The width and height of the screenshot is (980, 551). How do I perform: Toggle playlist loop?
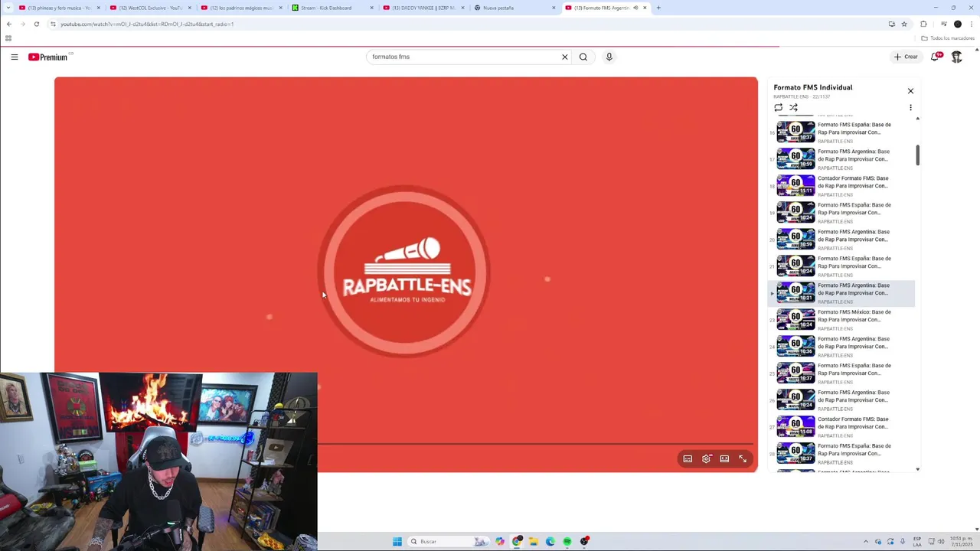point(779,107)
